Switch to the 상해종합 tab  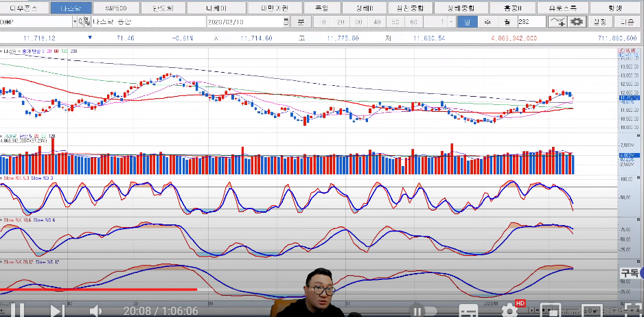point(461,8)
